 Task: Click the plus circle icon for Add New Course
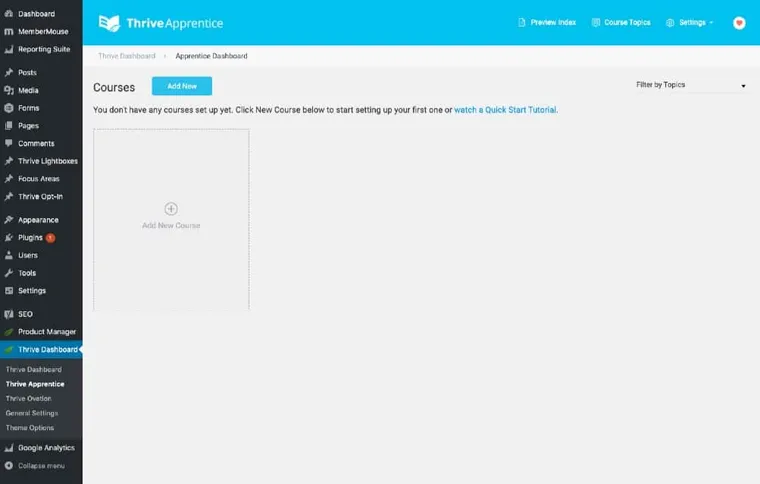click(x=171, y=209)
